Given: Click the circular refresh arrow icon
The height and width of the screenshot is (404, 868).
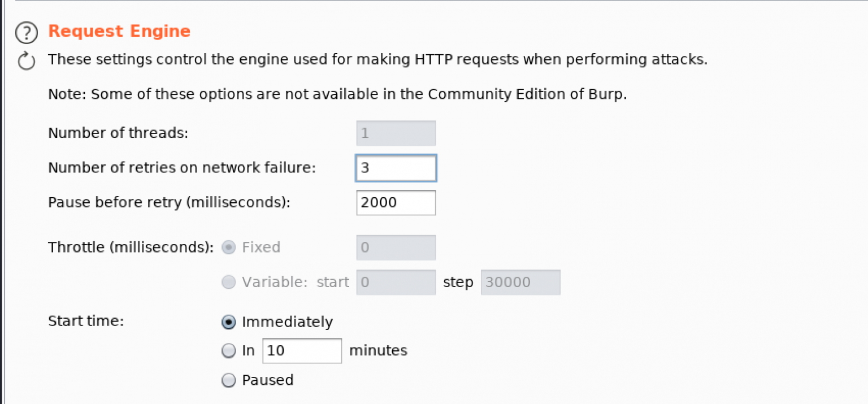Looking at the screenshot, I should tap(26, 60).
